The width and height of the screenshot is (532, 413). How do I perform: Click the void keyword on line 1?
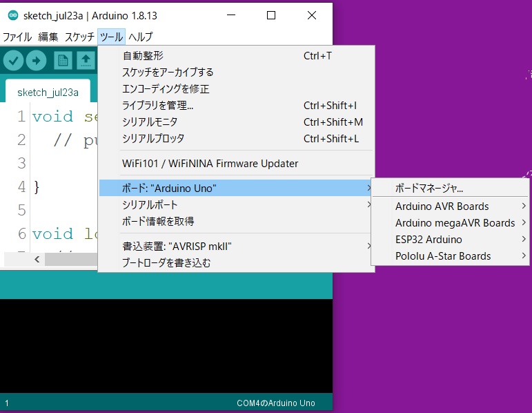[52, 117]
